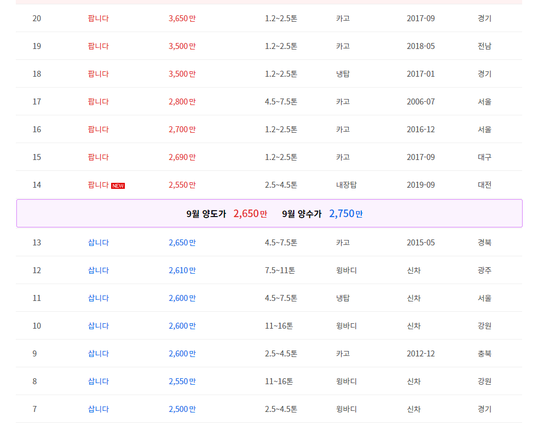Click the 대전 region in row 14
This screenshot has height=425, width=533.
click(x=484, y=185)
